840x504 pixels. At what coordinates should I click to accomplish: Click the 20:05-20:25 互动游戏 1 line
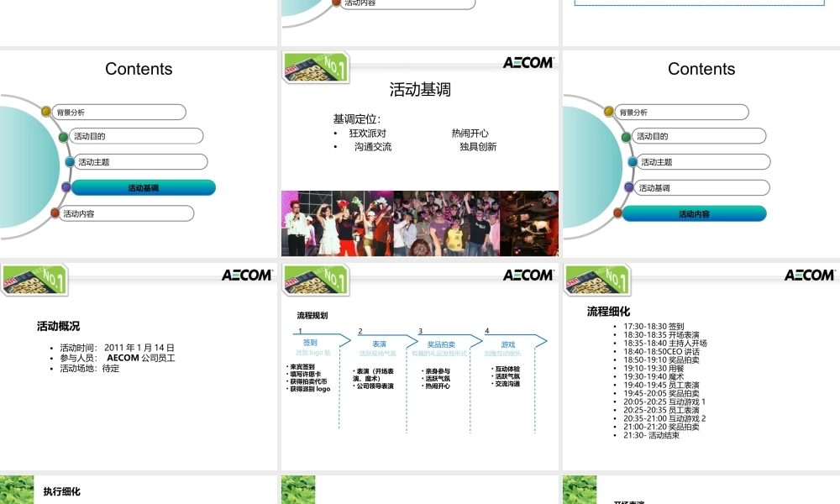[x=664, y=402]
